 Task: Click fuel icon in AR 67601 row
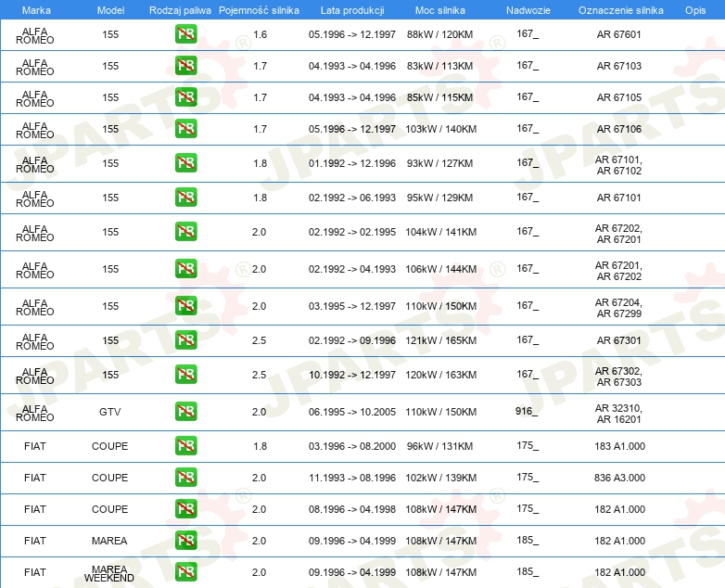(x=185, y=34)
